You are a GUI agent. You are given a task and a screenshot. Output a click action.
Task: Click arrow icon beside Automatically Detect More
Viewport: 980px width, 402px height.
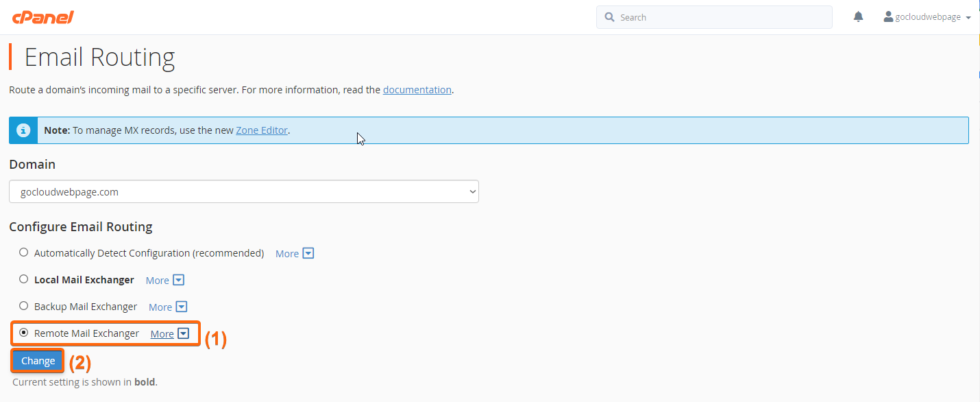308,253
